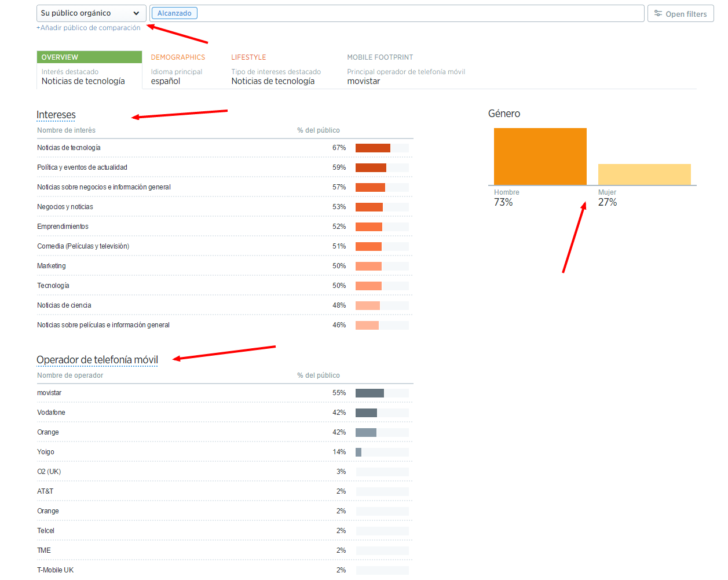Viewport: 728px width, 580px height.
Task: Click the sliders icon in Open filters
Action: coord(658,13)
